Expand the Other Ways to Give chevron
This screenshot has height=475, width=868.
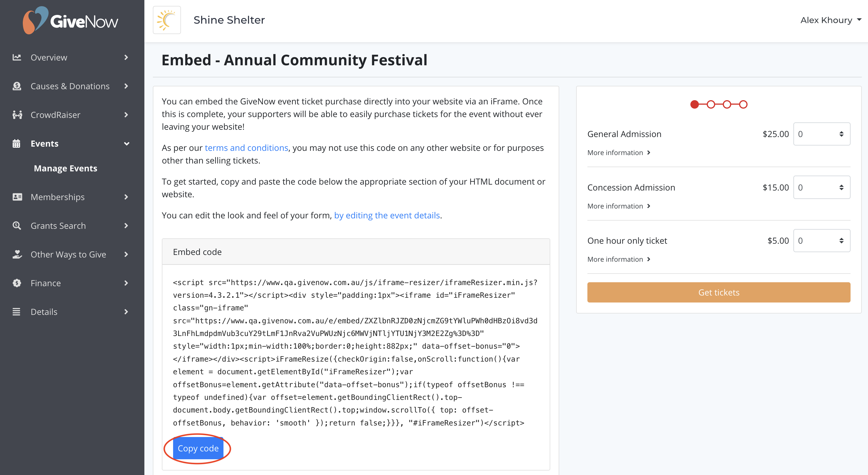click(126, 254)
